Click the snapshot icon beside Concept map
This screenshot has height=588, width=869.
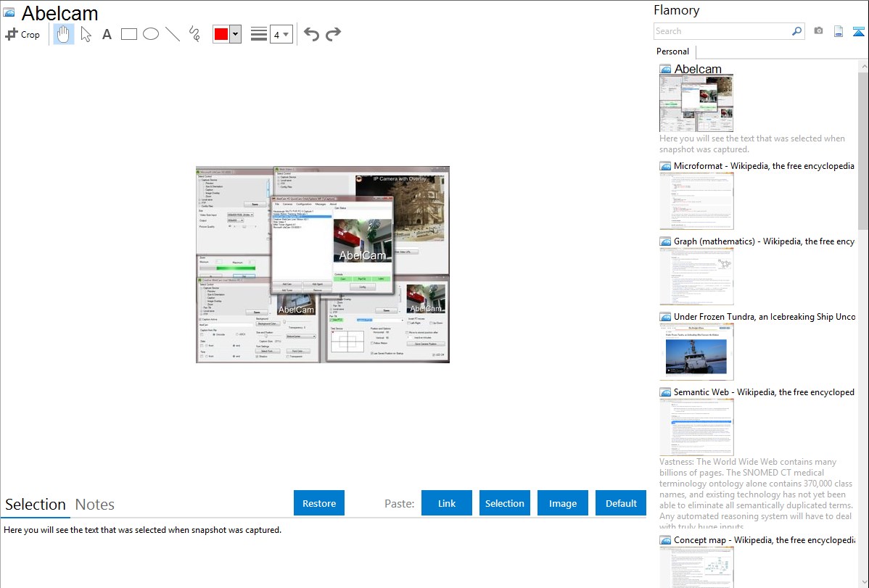[x=665, y=539]
